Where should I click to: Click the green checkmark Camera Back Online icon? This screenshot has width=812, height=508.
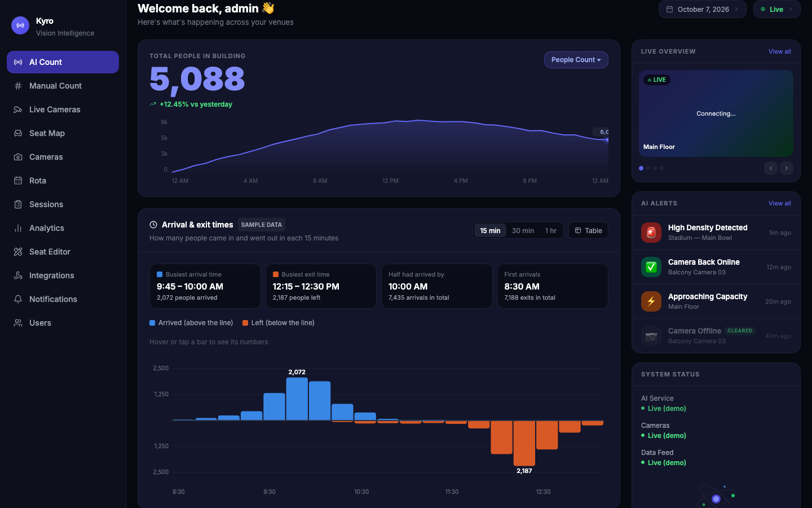[x=651, y=267]
